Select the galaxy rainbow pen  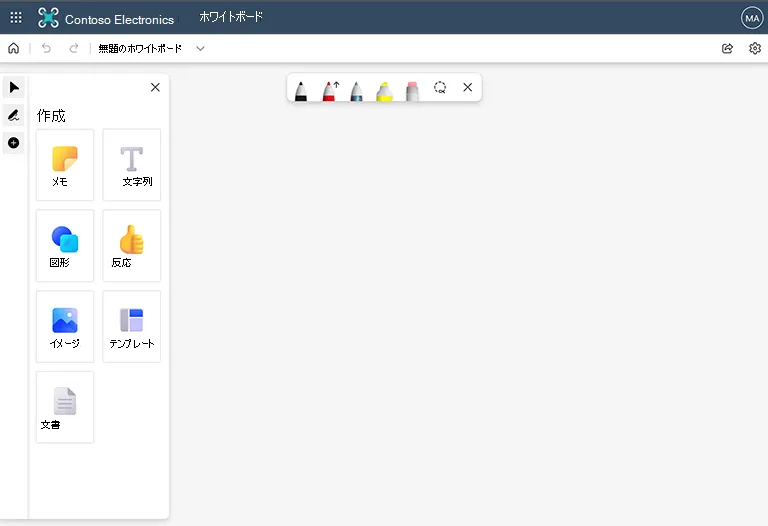pyautogui.click(x=357, y=91)
